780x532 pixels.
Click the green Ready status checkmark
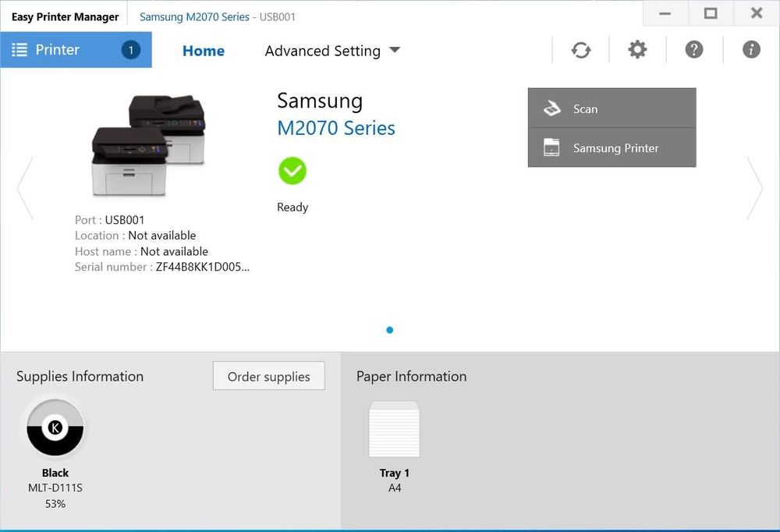[292, 171]
